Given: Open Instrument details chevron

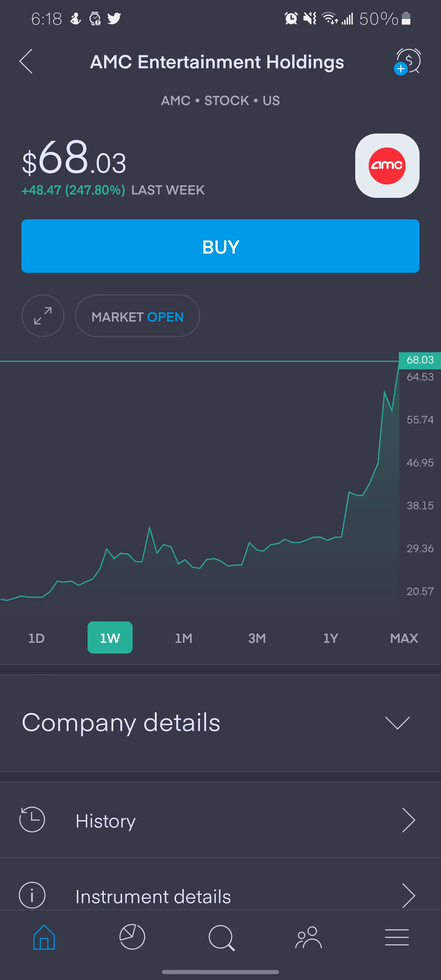Looking at the screenshot, I should tap(408, 895).
